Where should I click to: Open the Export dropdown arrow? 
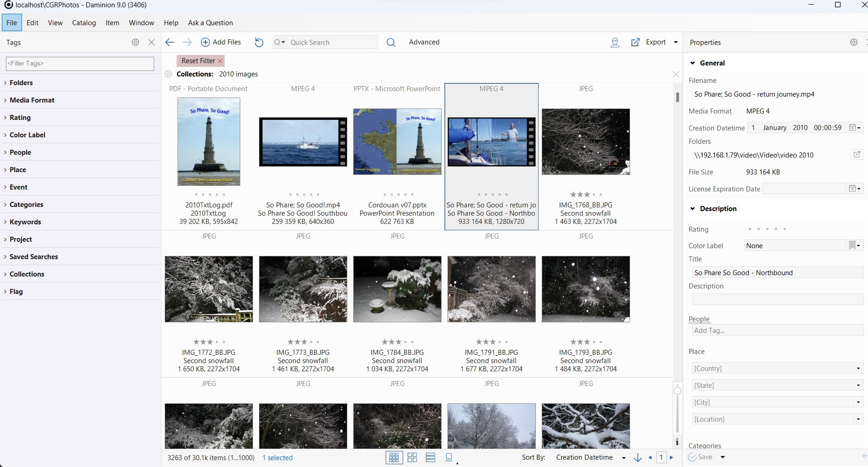coord(676,42)
